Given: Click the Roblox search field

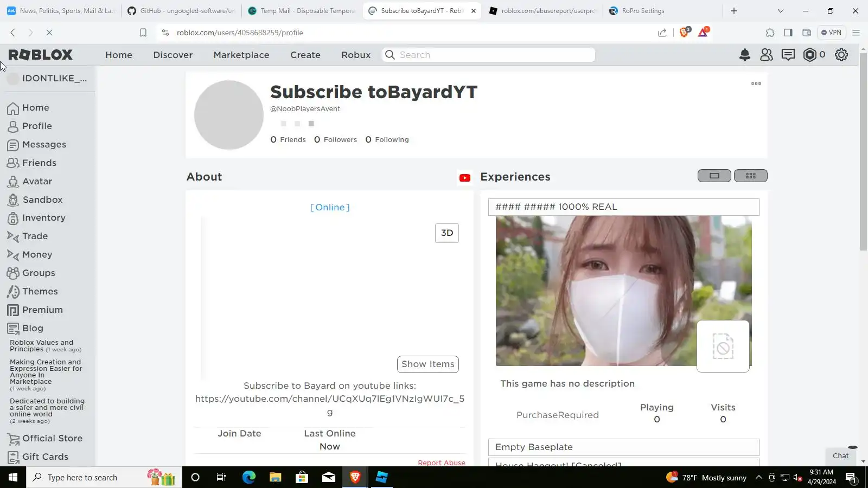Looking at the screenshot, I should pos(489,55).
